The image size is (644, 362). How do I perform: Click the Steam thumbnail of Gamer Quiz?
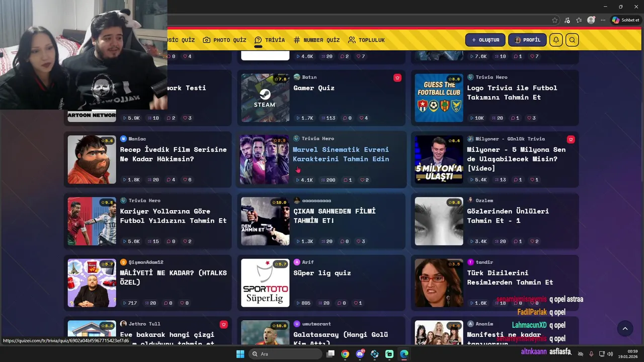(x=265, y=98)
